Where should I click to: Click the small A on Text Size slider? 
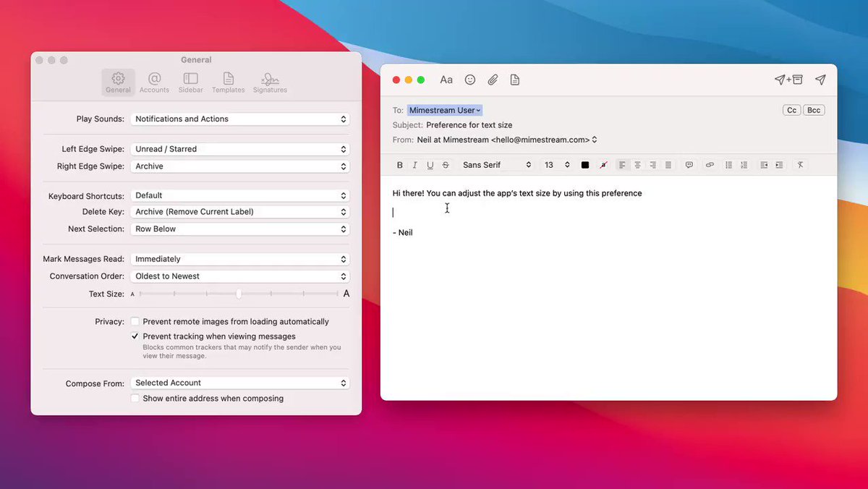click(x=132, y=294)
